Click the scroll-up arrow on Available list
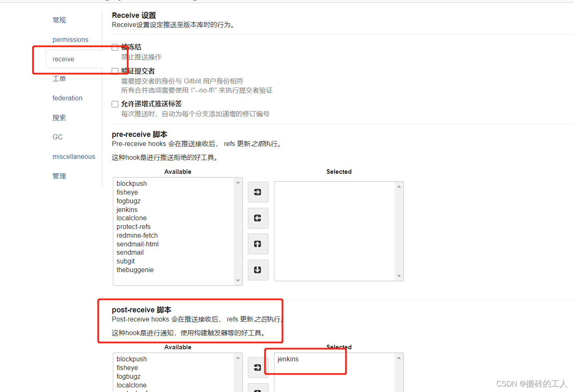The width and height of the screenshot is (574, 392). [x=239, y=181]
